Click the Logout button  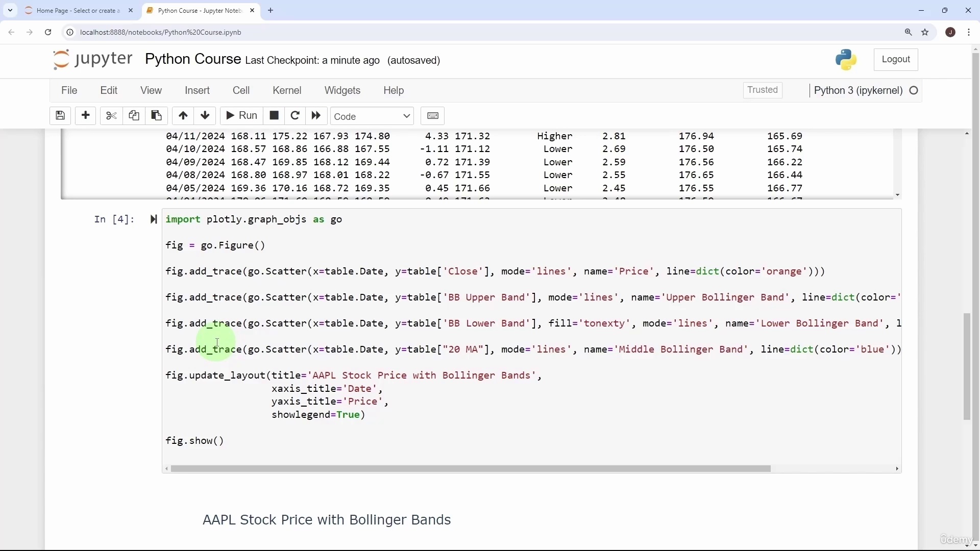[x=896, y=60]
